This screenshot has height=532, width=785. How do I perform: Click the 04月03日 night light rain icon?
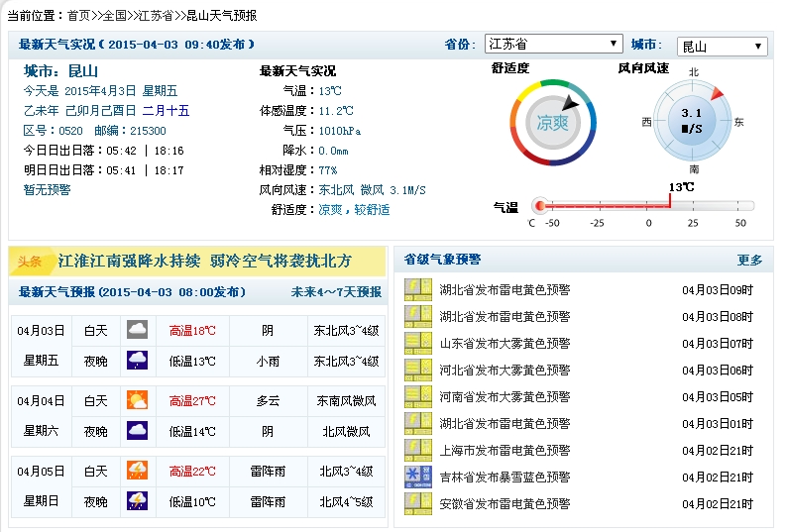coord(137,361)
